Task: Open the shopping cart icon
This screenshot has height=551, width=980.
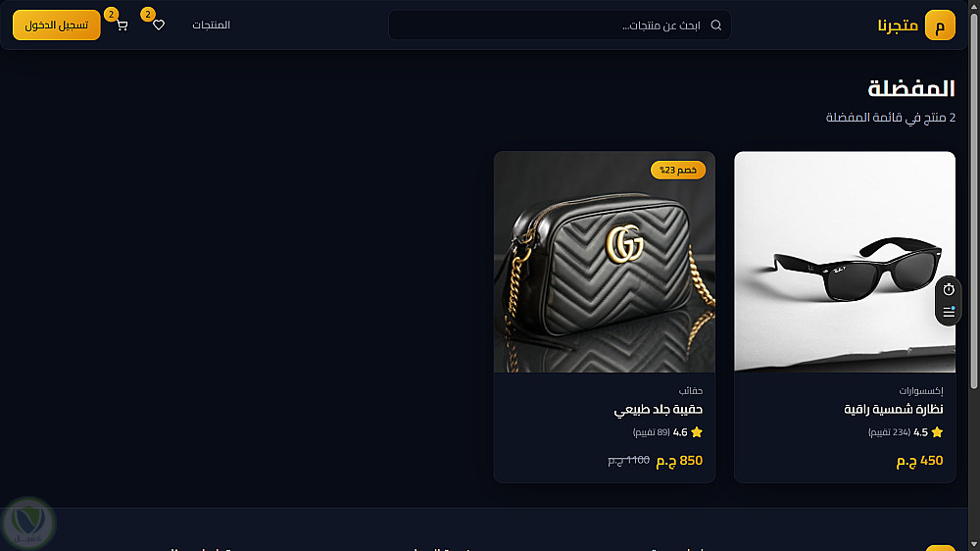Action: pyautogui.click(x=122, y=25)
